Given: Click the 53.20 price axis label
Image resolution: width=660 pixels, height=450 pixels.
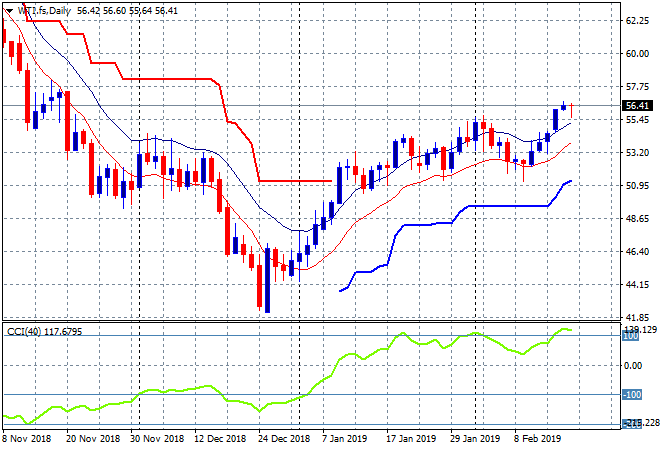Looking at the screenshot, I should pos(637,152).
